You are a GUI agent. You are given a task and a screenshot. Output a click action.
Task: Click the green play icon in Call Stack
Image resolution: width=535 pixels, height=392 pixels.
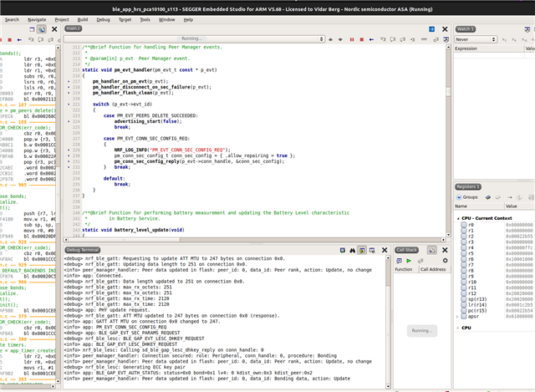410,260
